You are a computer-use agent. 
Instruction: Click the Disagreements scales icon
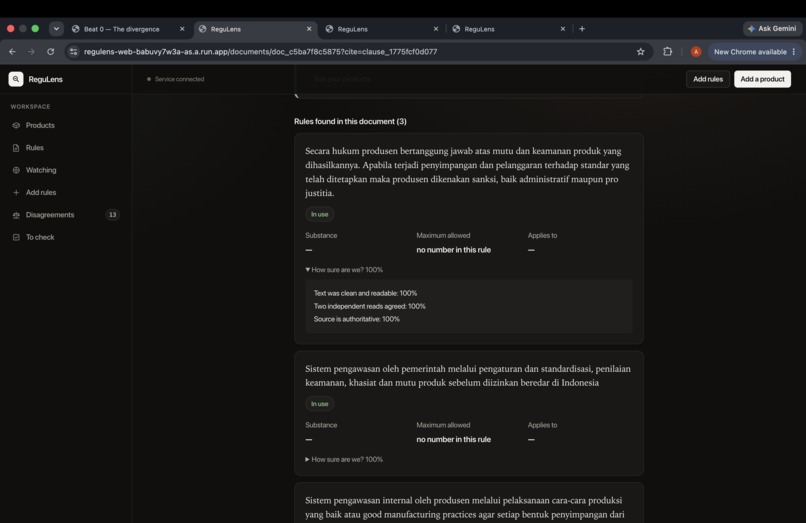point(16,215)
